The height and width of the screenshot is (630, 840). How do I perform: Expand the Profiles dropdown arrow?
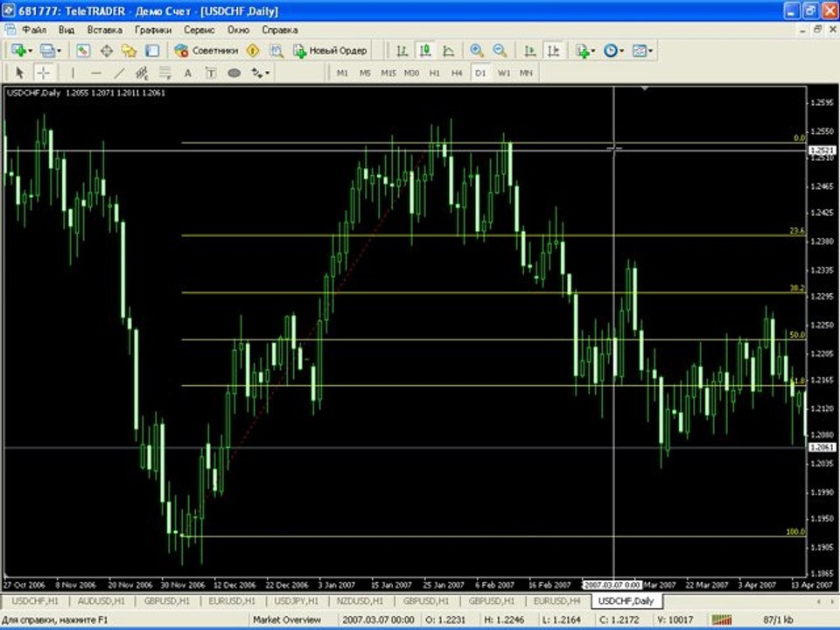(59, 52)
